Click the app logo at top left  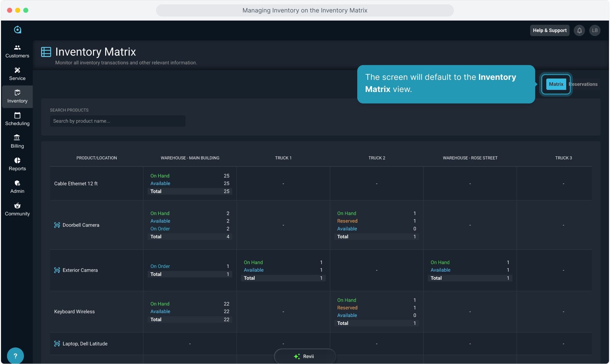(18, 30)
